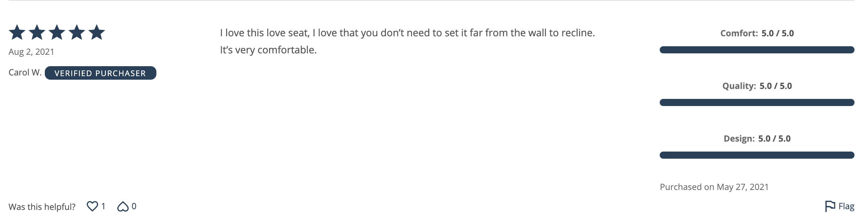Click the second rating star
The image size is (868, 222).
point(37,32)
